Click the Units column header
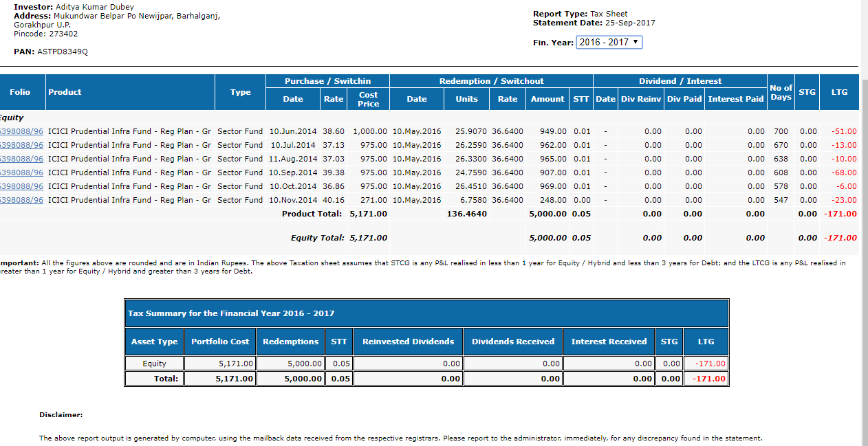This screenshot has width=868, height=446. [x=466, y=99]
